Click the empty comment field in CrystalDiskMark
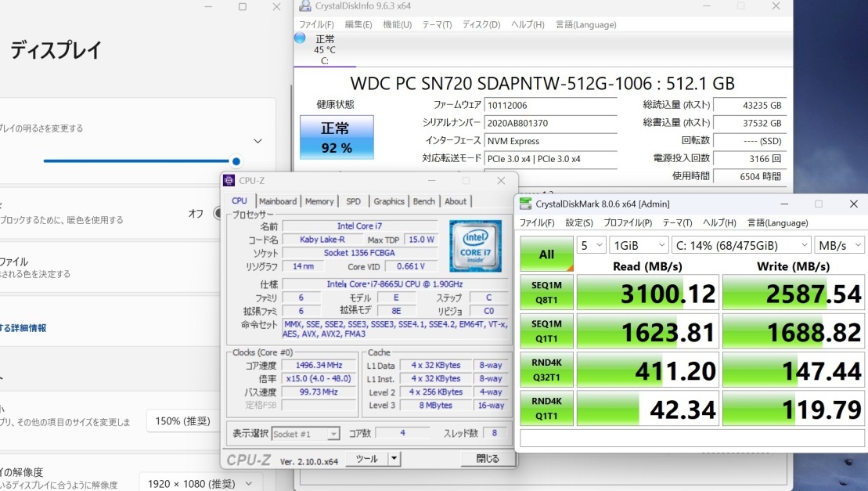 tap(692, 437)
